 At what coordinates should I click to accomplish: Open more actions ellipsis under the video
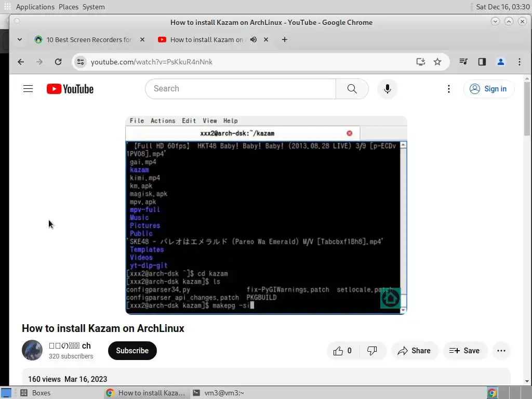pyautogui.click(x=501, y=351)
